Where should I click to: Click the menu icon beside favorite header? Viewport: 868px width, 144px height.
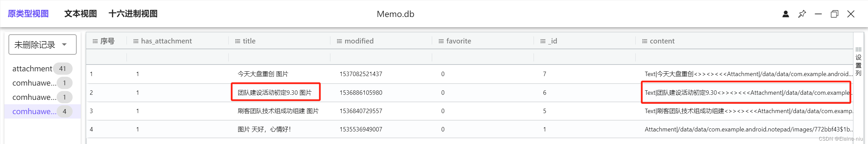(x=441, y=41)
